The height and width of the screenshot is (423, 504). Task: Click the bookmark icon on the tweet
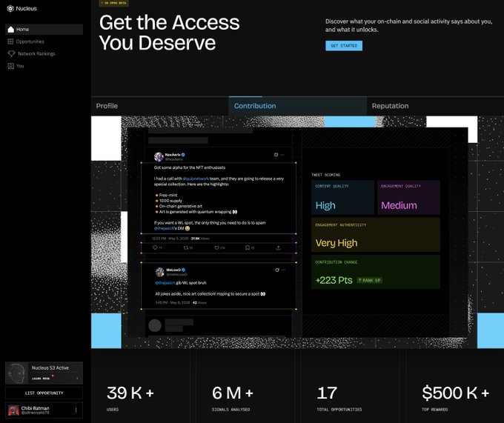tap(248, 247)
